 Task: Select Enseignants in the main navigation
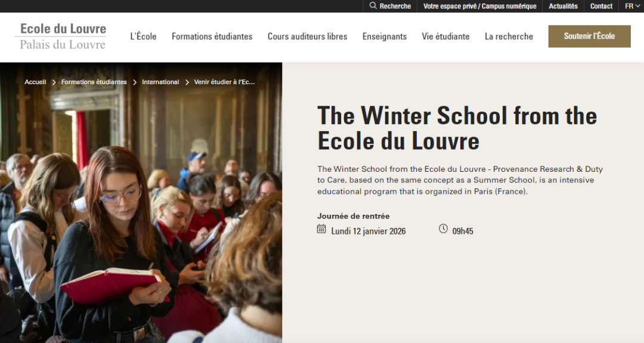pos(385,36)
